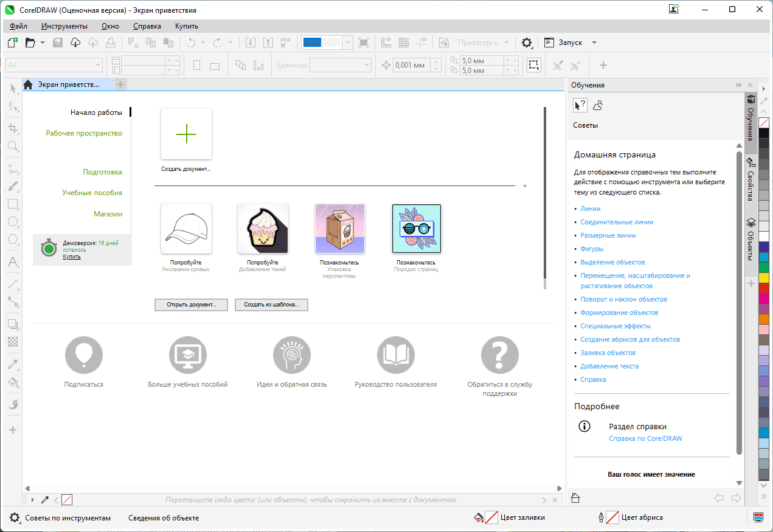The height and width of the screenshot is (532, 773).
Task: Expand the Обучения docker double-arrow
Action: point(739,85)
